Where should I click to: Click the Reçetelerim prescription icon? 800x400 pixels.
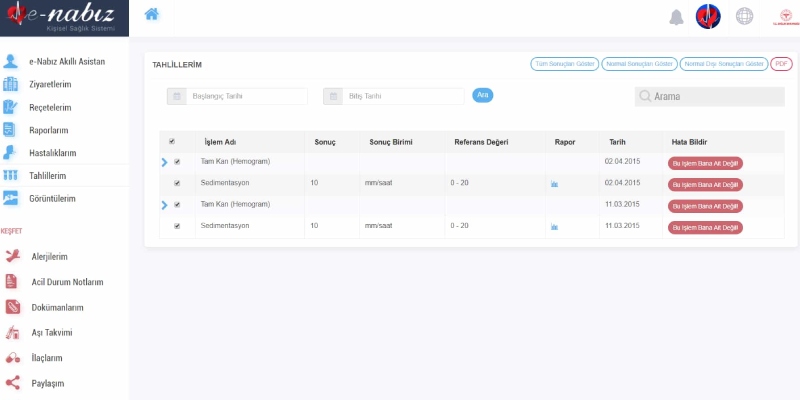click(x=10, y=107)
